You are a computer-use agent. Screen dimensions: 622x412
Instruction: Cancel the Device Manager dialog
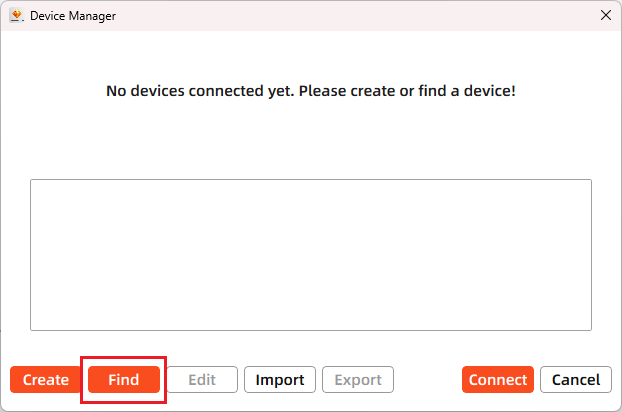tap(576, 380)
